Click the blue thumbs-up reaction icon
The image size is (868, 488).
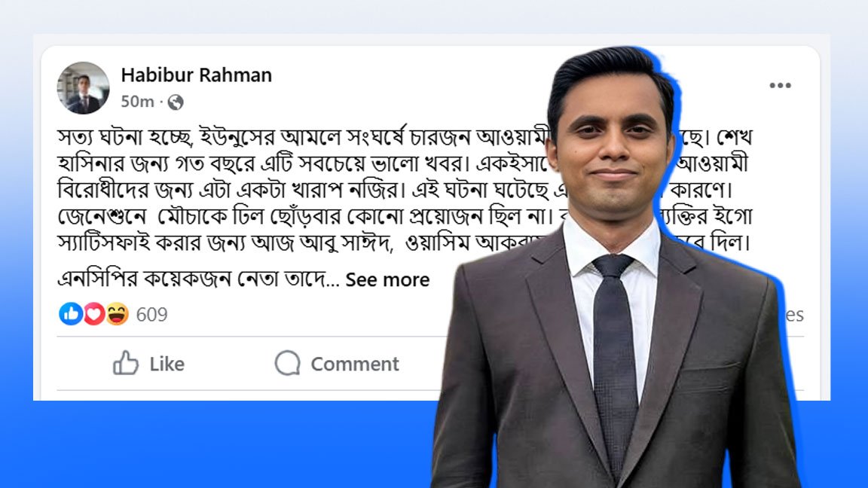(71, 314)
